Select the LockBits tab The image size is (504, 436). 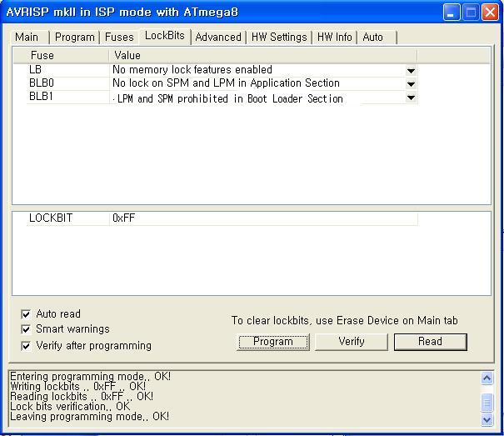[x=165, y=35]
